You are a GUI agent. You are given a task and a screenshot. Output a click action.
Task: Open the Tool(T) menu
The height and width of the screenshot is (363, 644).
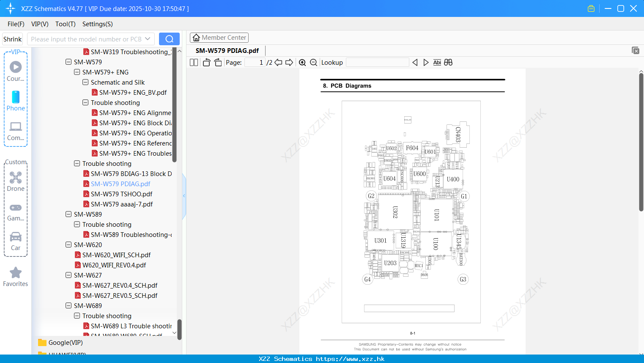click(66, 24)
